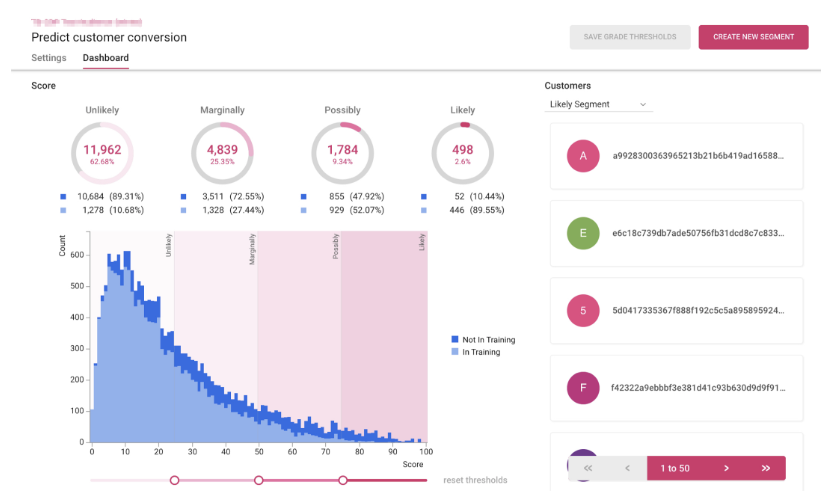Click the middle threshold slider handle

(258, 480)
